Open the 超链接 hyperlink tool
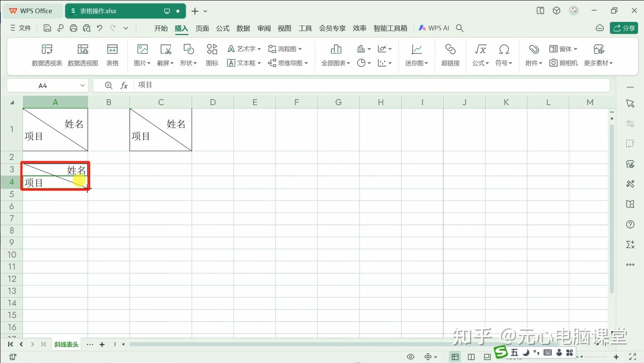 pyautogui.click(x=450, y=54)
